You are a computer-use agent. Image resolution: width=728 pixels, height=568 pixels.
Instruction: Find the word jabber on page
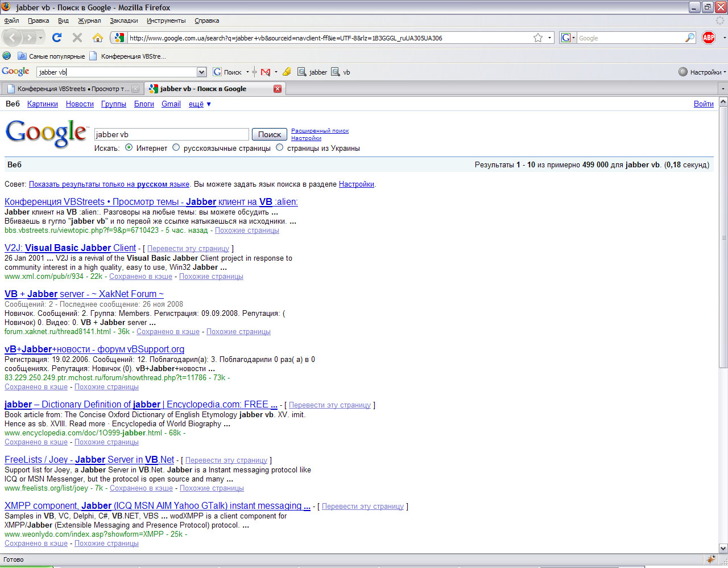(x=313, y=72)
